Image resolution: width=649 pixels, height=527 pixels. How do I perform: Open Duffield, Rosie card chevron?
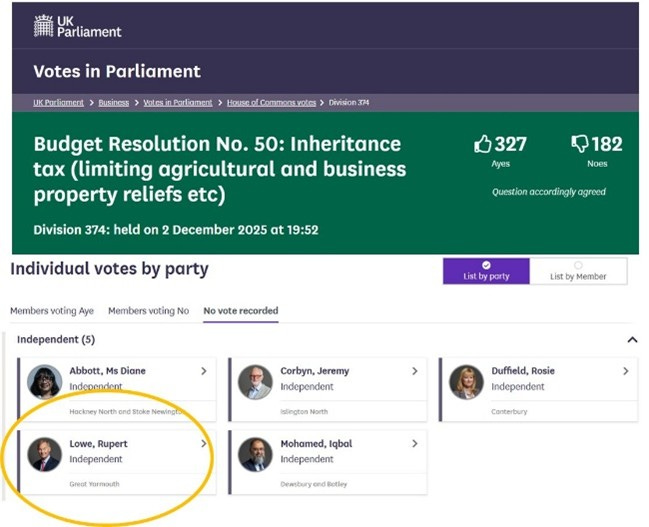click(626, 371)
